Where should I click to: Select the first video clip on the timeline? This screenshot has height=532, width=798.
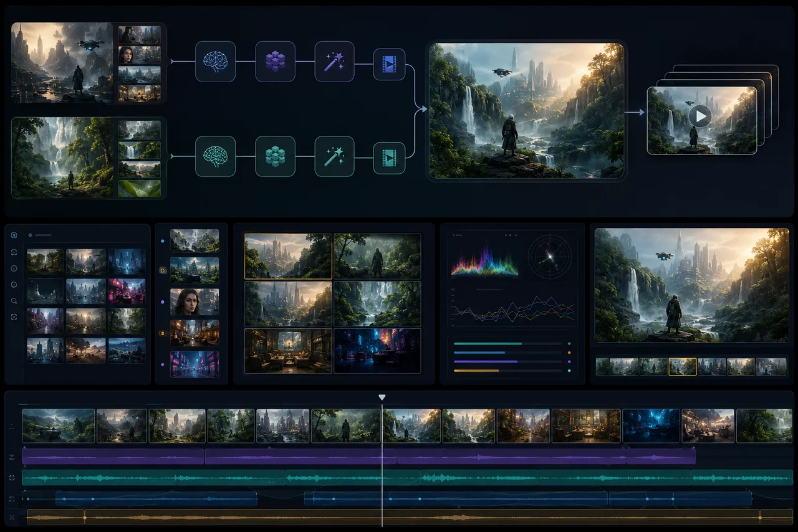tap(59, 426)
